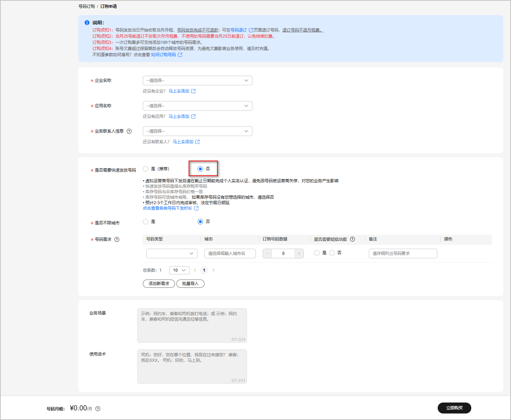This screenshot has height=420, width=511.
Task: Click the 添加新需求 button
Action: coord(159,284)
